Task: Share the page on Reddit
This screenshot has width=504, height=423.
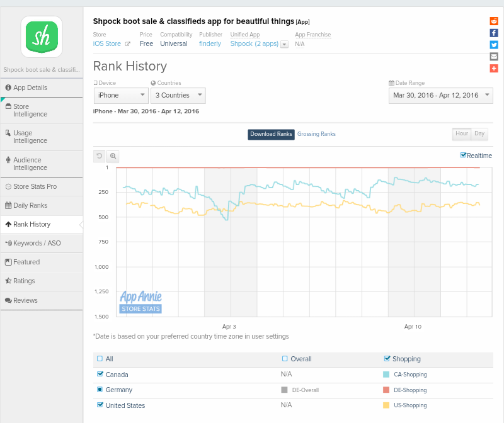Action: 494,21
